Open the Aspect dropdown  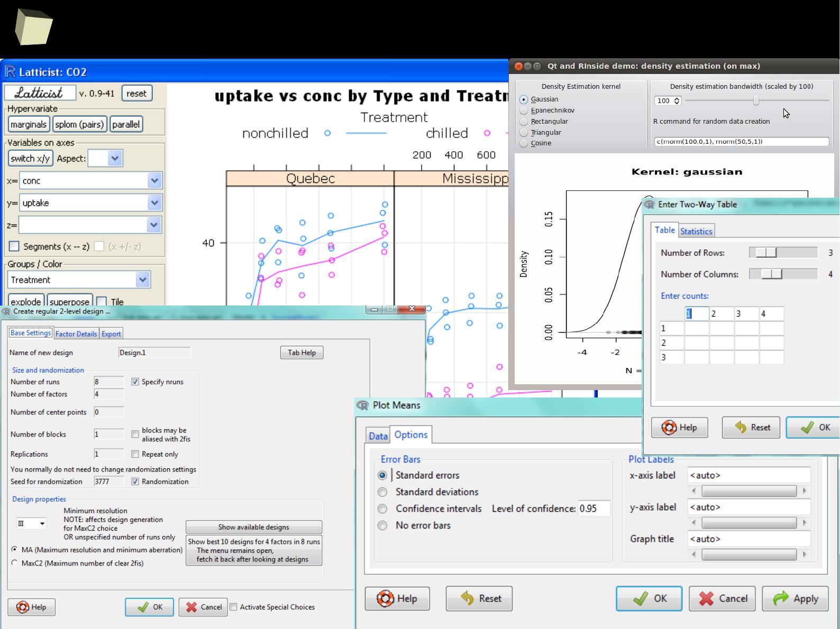pyautogui.click(x=105, y=158)
